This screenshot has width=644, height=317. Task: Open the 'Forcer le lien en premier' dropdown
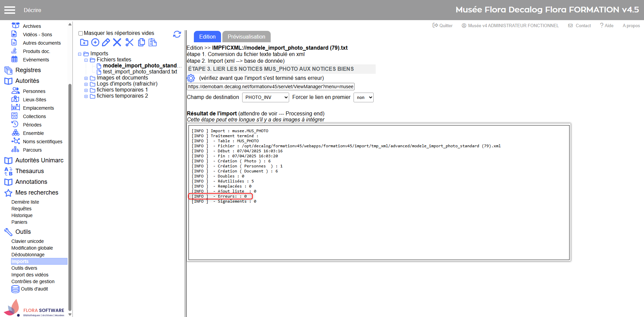click(x=363, y=97)
